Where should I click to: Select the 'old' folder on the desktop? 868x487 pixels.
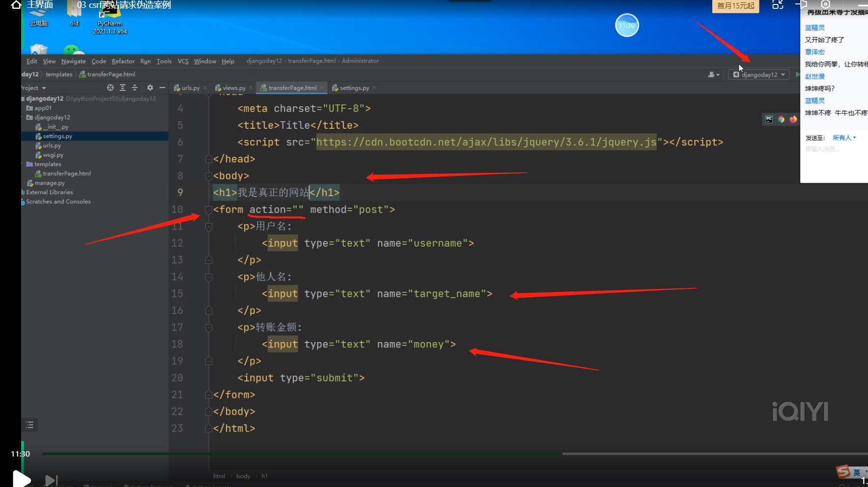click(74, 14)
